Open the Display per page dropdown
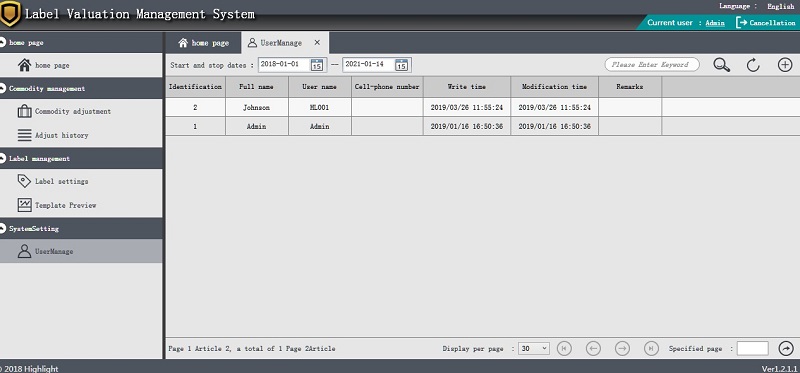 click(x=534, y=349)
